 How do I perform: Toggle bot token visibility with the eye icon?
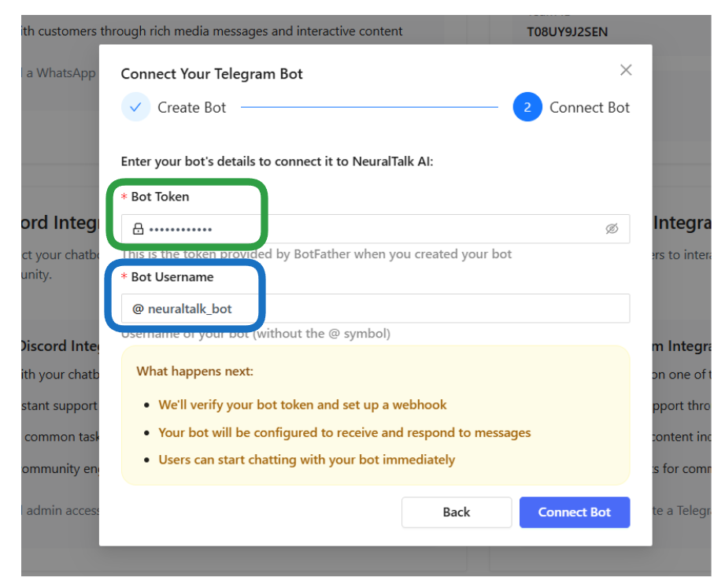click(612, 229)
